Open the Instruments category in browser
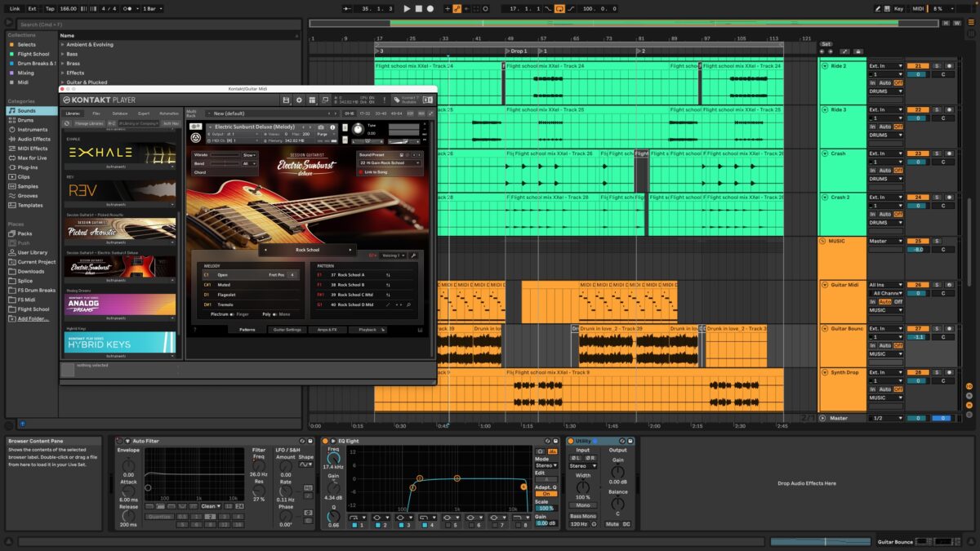Viewport: 980px width, 551px height. click(33, 129)
